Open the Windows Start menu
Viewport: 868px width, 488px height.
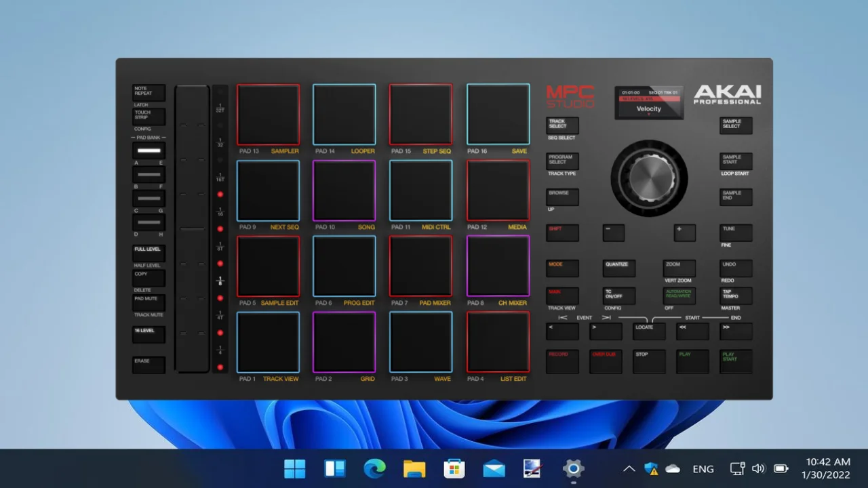click(x=295, y=468)
